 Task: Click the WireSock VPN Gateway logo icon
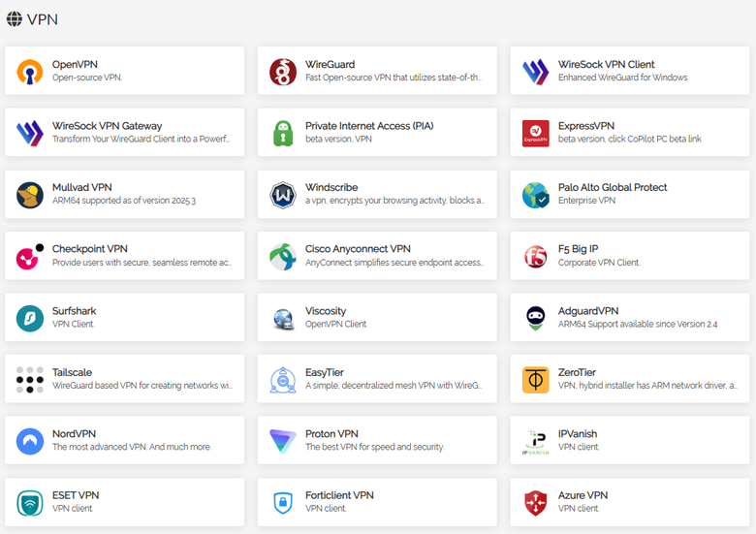(30, 134)
